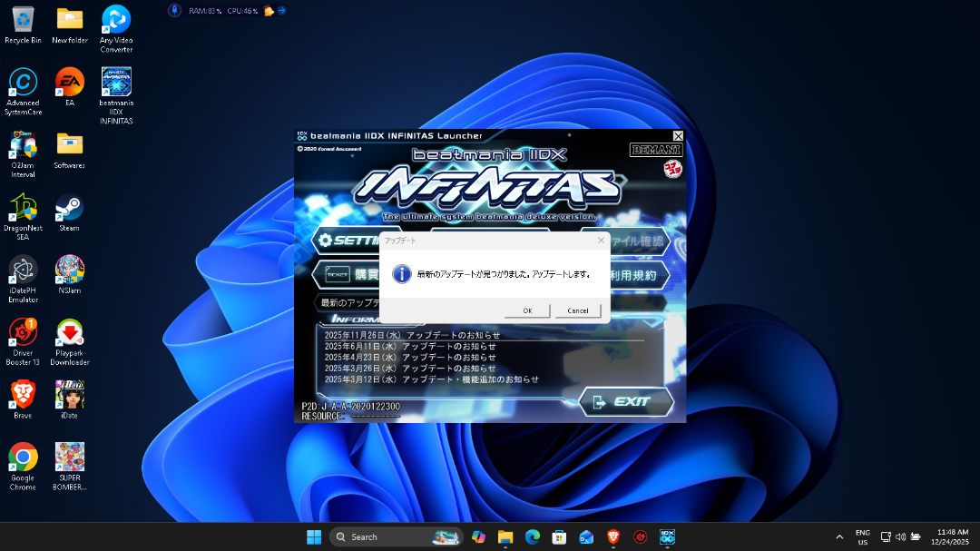The width and height of the screenshot is (980, 551).
Task: Close the update dialog with X
Action: click(600, 241)
